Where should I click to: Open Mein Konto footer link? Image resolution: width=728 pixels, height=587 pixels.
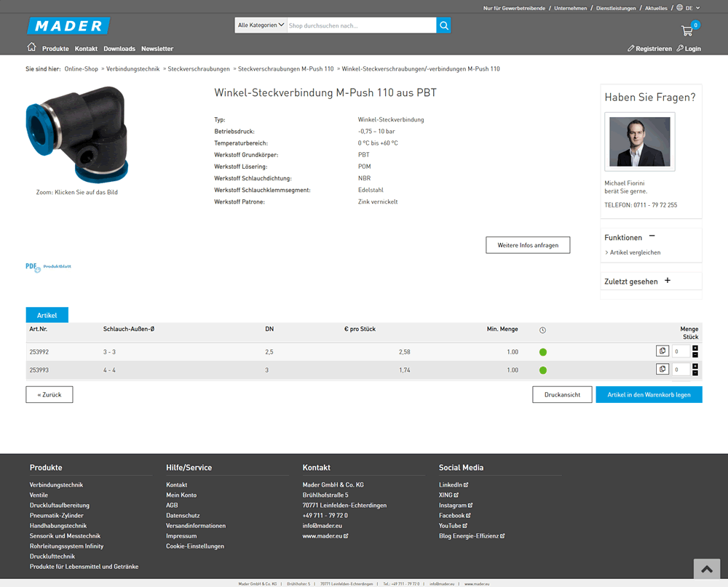[181, 495]
